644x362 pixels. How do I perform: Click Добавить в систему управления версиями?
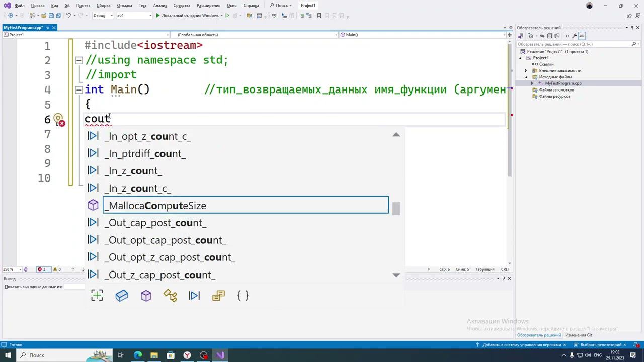coord(521,345)
